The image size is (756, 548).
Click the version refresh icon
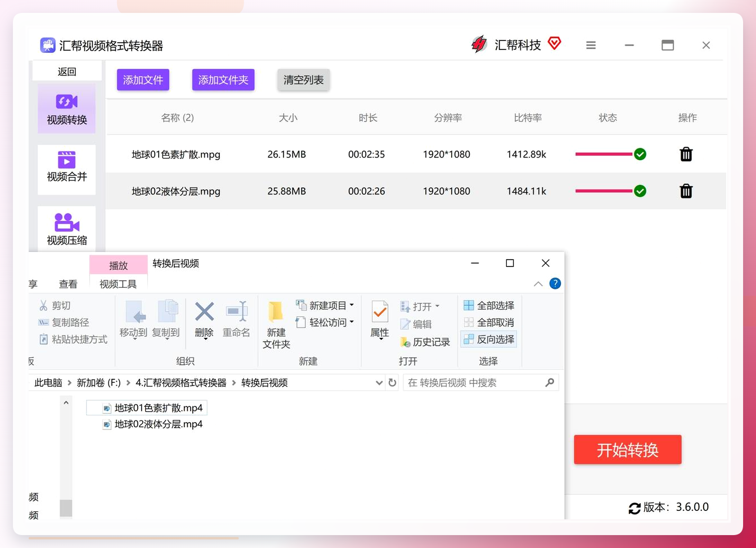634,508
